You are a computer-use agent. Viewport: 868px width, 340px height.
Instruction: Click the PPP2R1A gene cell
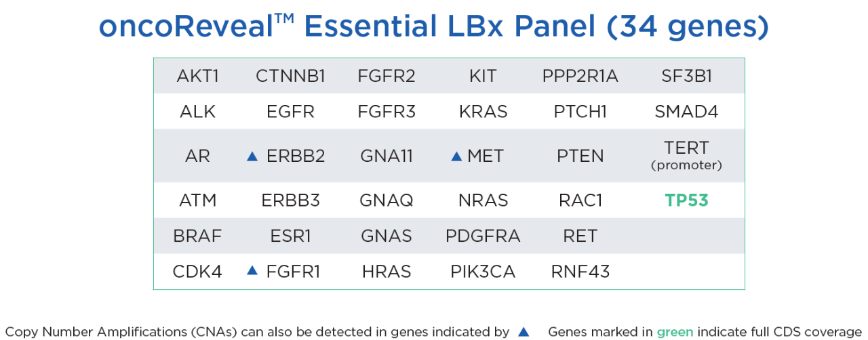tap(580, 76)
